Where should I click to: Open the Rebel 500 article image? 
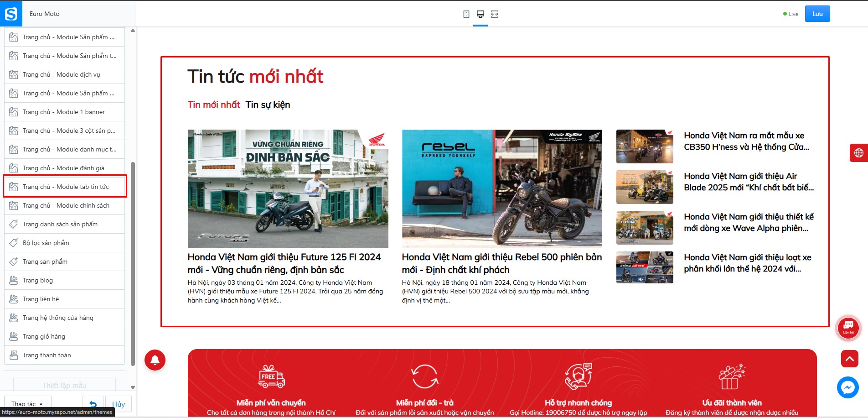click(502, 189)
